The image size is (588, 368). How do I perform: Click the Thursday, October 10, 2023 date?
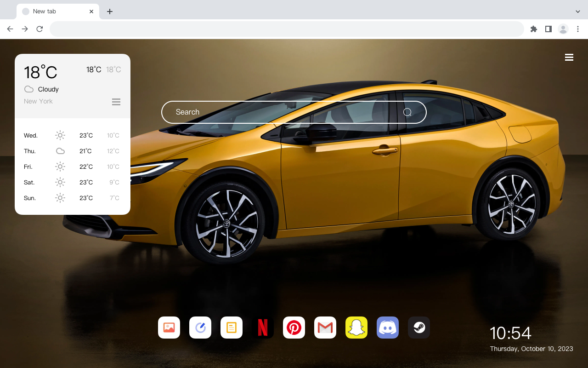[x=531, y=349]
